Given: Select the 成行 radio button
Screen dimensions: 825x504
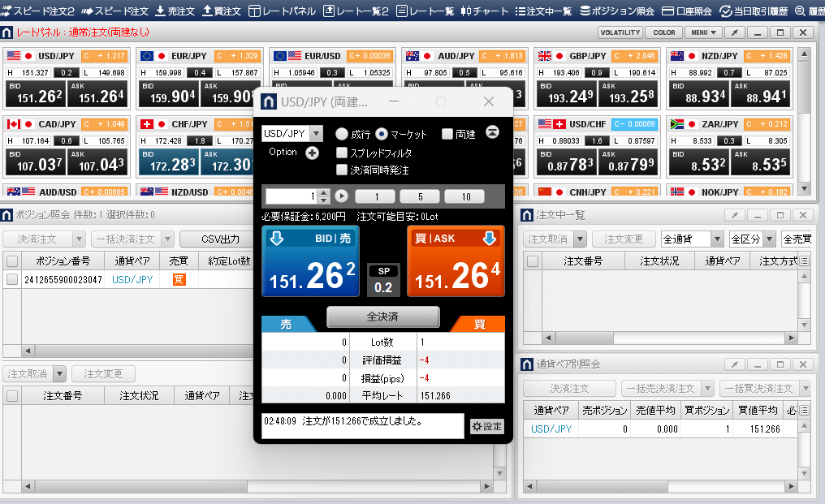Looking at the screenshot, I should (x=342, y=134).
